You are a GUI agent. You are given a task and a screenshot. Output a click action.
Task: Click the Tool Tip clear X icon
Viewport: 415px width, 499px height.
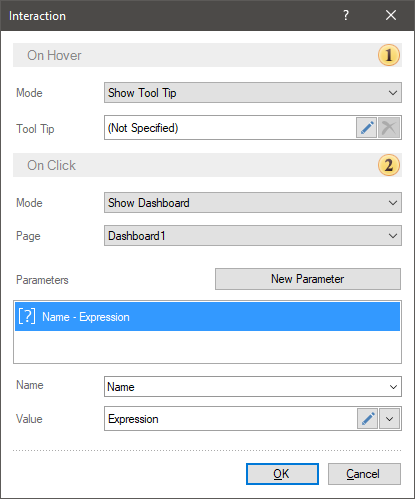tap(389, 128)
